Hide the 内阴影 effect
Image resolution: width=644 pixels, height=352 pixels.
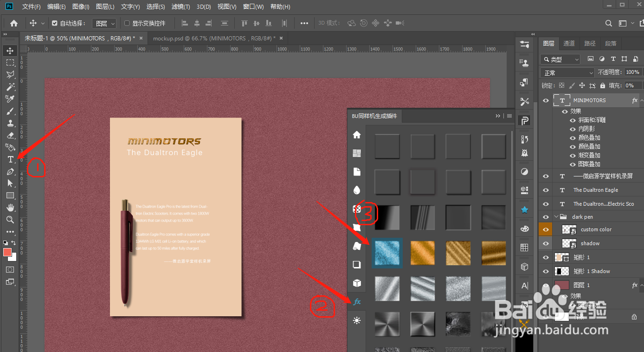[x=573, y=129]
